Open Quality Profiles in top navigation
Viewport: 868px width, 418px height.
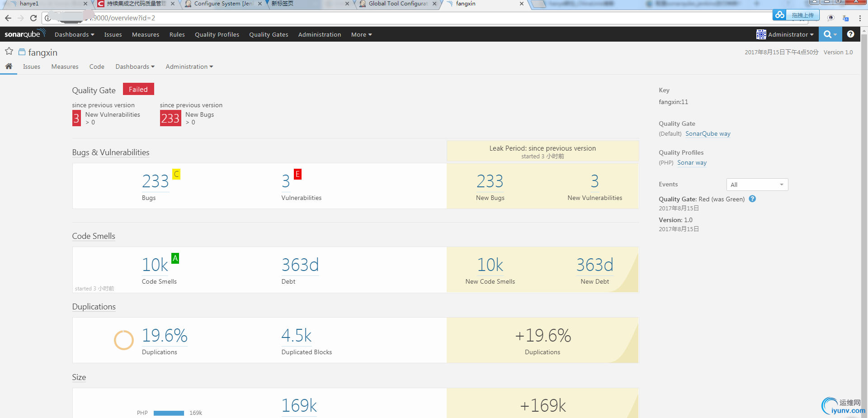(217, 34)
